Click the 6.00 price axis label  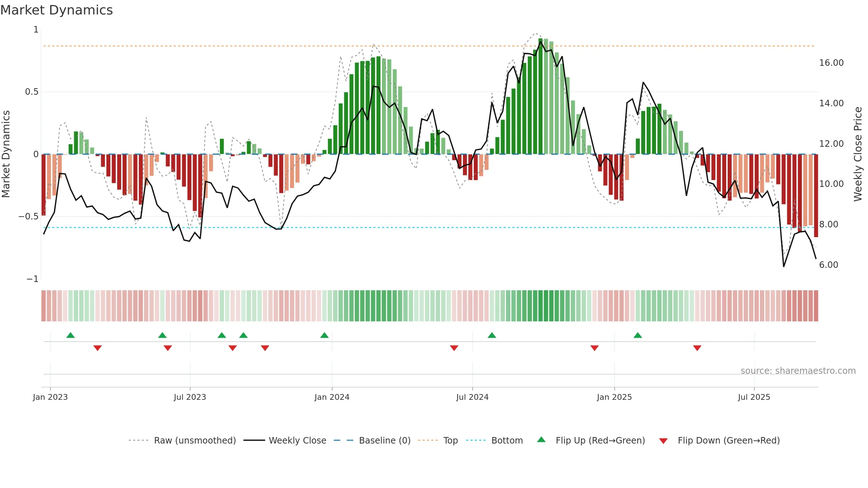coord(829,265)
